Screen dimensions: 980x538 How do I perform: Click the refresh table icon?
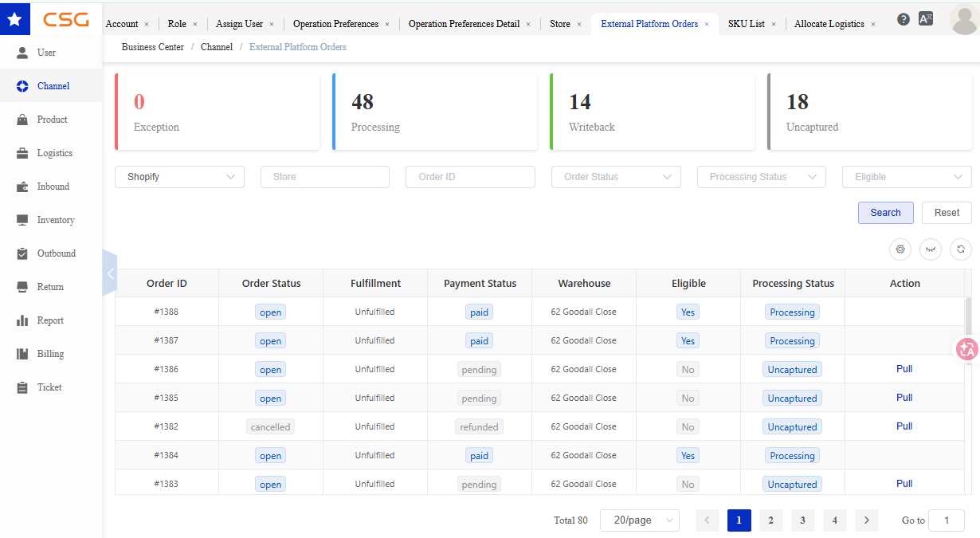pyautogui.click(x=961, y=249)
